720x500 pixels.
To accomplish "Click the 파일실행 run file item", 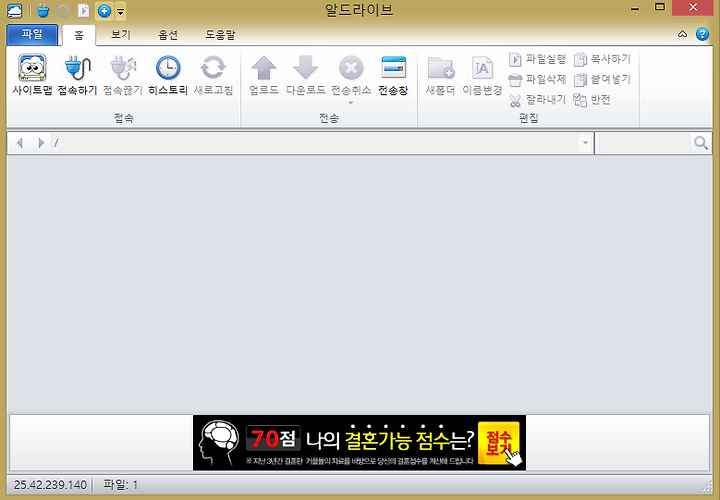I will pyautogui.click(x=537, y=59).
